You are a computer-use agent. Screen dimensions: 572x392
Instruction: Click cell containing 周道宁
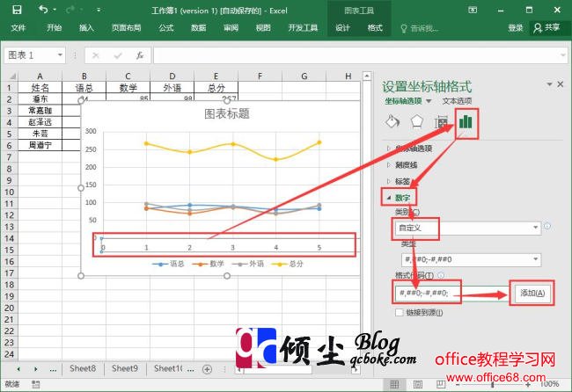(x=40, y=145)
